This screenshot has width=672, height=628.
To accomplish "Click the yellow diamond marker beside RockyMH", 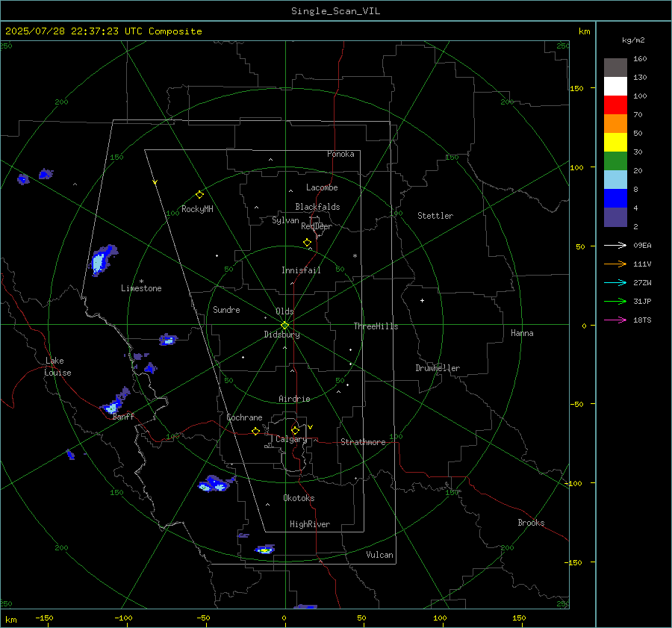I will click(199, 195).
